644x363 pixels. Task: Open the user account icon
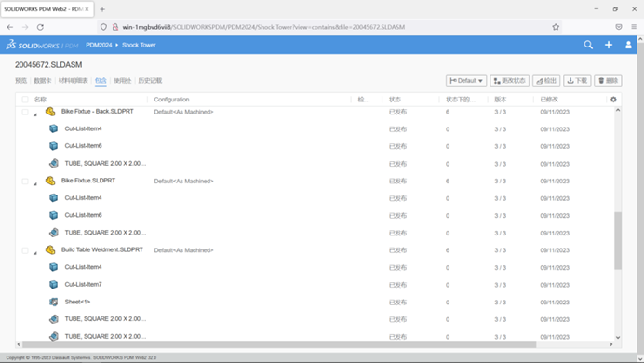[x=628, y=45]
